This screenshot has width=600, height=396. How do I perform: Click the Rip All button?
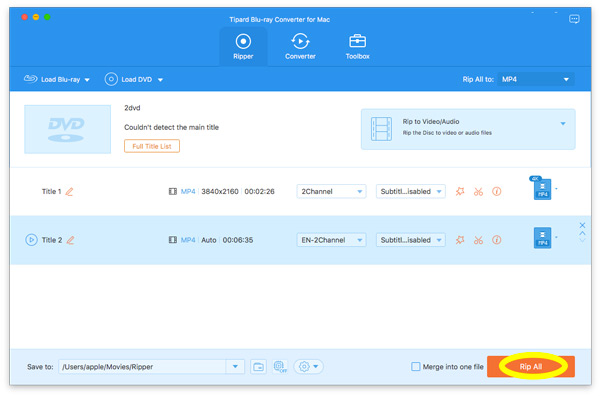(531, 367)
